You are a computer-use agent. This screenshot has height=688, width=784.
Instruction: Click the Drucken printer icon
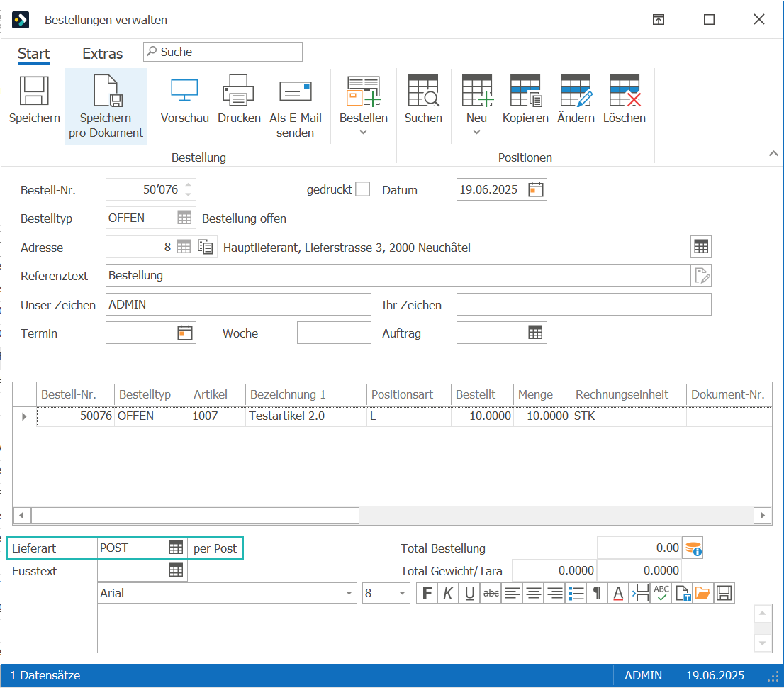[x=238, y=91]
